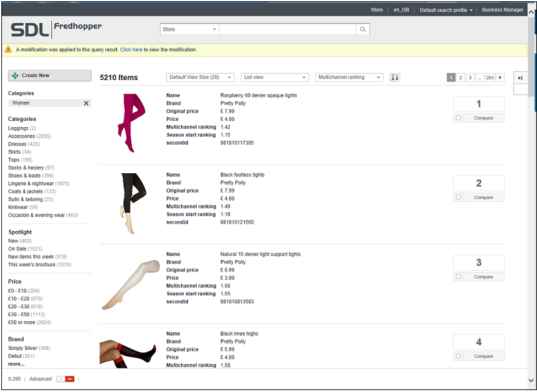Click the red minus toggle icon
This screenshot has width=537, height=392.
(x=70, y=379)
